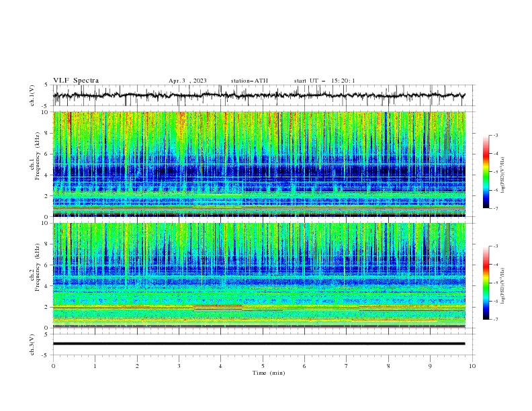532x411 pixels.
Task: Click the '10' time-axis tick label
Action: coord(472,366)
